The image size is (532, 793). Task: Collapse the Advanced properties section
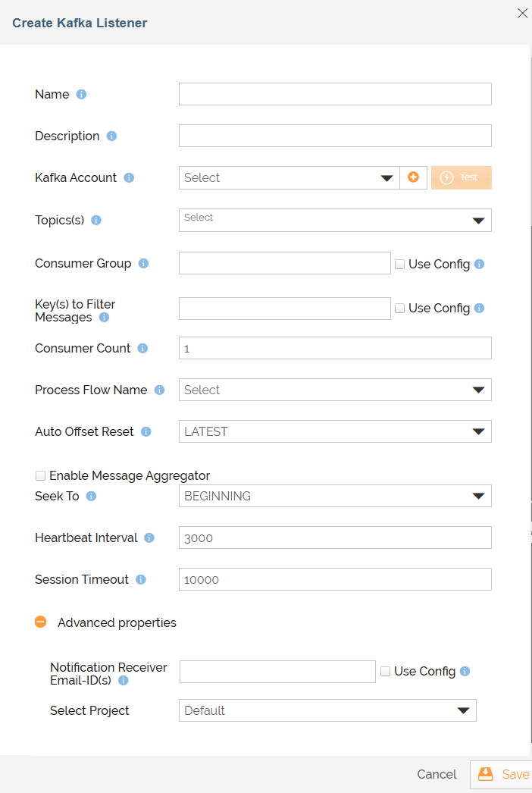coord(40,622)
